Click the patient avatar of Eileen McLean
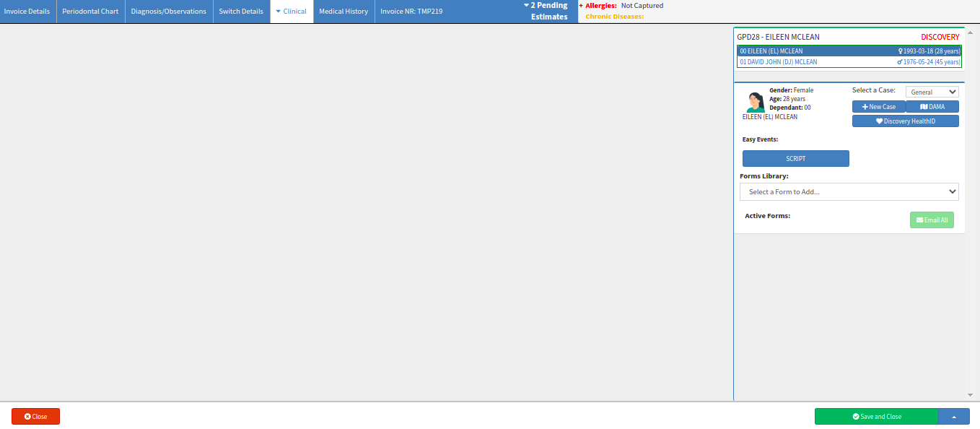 pos(755,102)
